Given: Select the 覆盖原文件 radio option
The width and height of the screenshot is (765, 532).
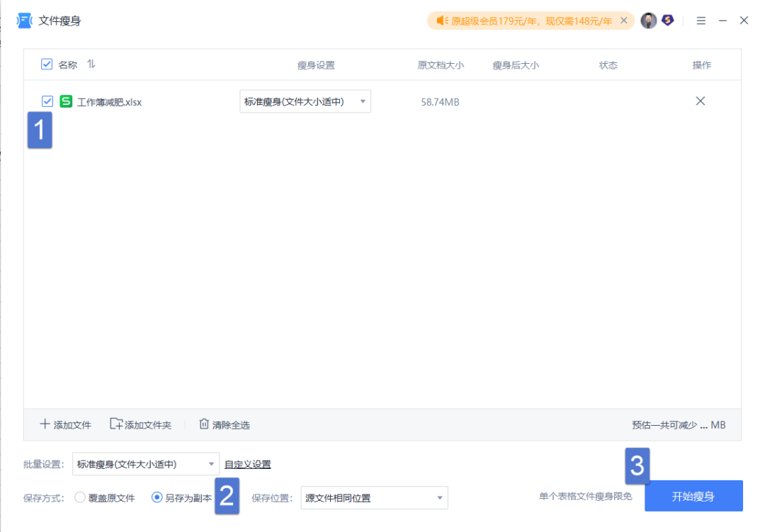Looking at the screenshot, I should click(80, 497).
